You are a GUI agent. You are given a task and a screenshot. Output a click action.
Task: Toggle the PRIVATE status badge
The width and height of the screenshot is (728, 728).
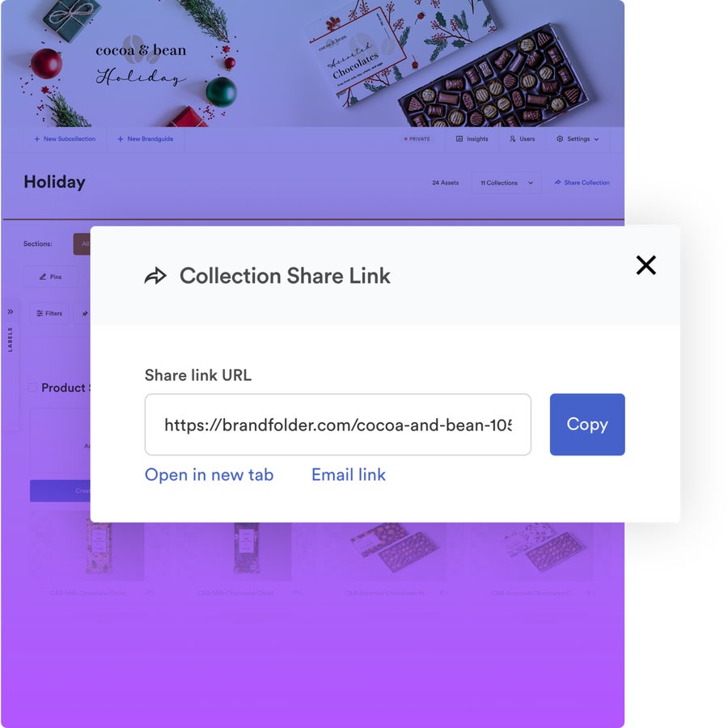click(417, 139)
